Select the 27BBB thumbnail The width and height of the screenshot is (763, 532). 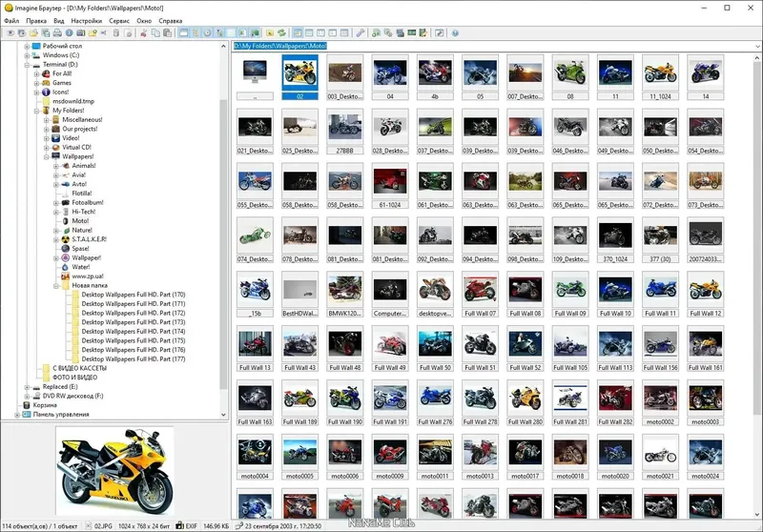[x=344, y=132]
